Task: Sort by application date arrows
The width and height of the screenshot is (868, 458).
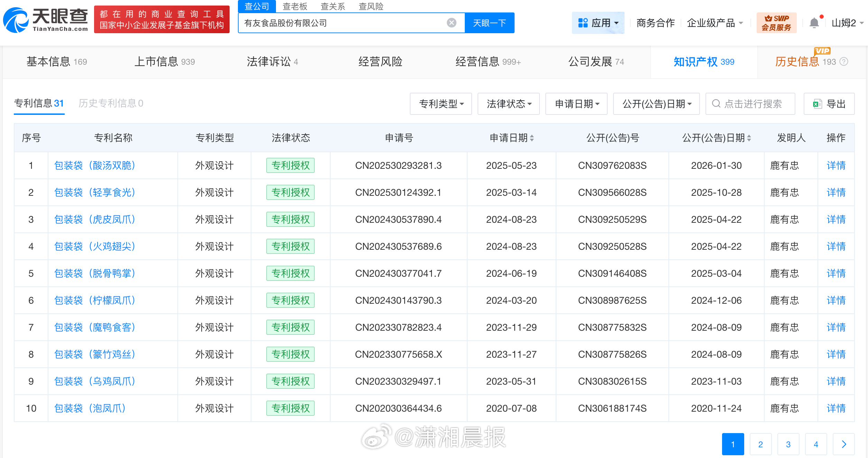Action: pyautogui.click(x=532, y=138)
